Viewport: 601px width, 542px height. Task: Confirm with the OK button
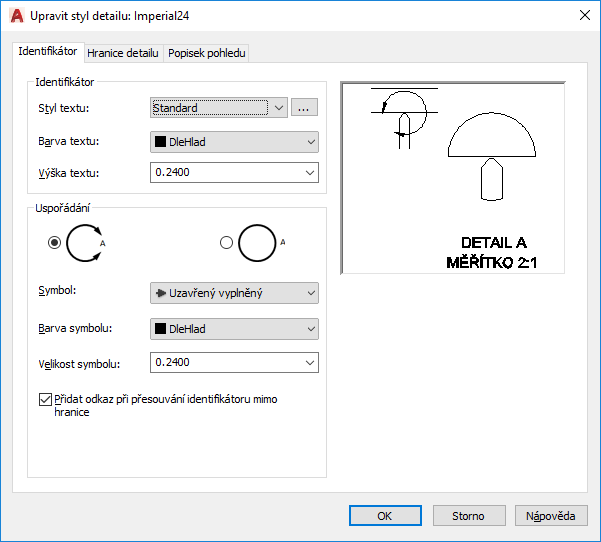pyautogui.click(x=385, y=516)
